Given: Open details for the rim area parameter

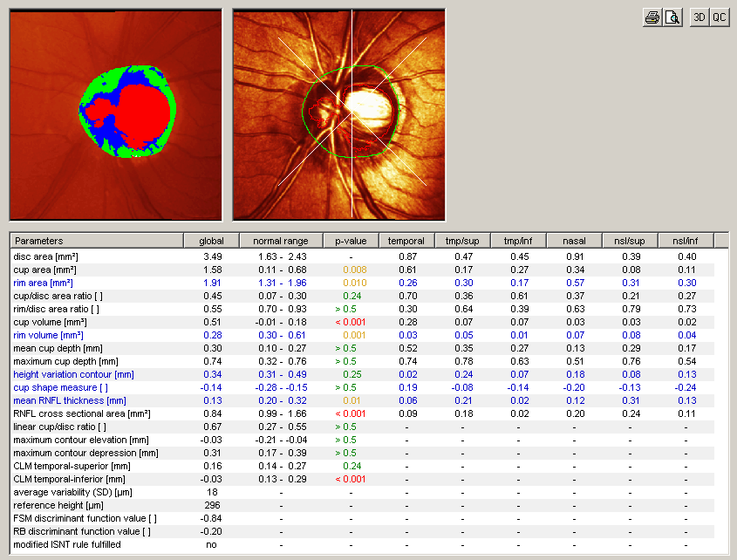Looking at the screenshot, I should pyautogui.click(x=43, y=283).
